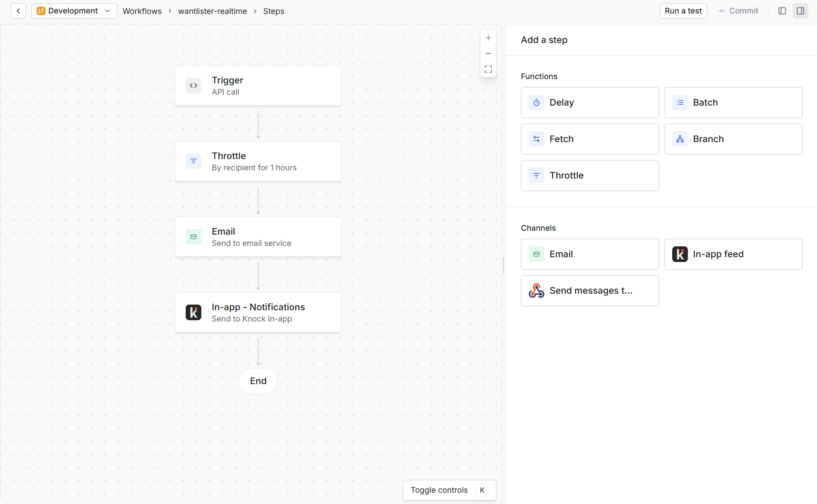
Task: Toggle controls with the K button
Action: (482, 490)
